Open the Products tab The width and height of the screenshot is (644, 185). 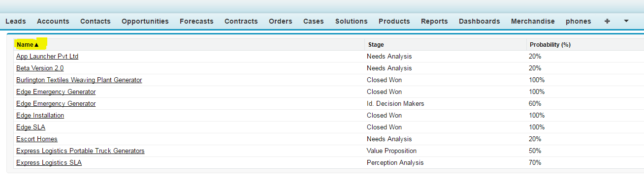(x=394, y=21)
